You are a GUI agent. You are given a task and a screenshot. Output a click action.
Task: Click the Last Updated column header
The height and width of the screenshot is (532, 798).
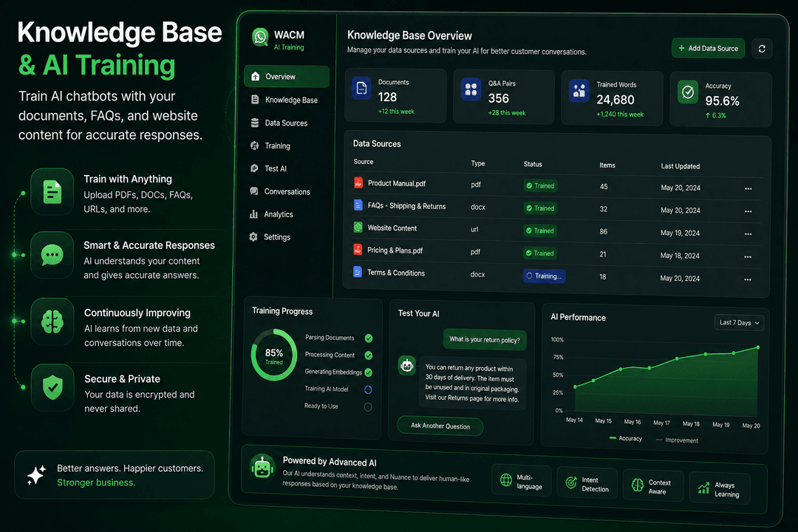681,166
